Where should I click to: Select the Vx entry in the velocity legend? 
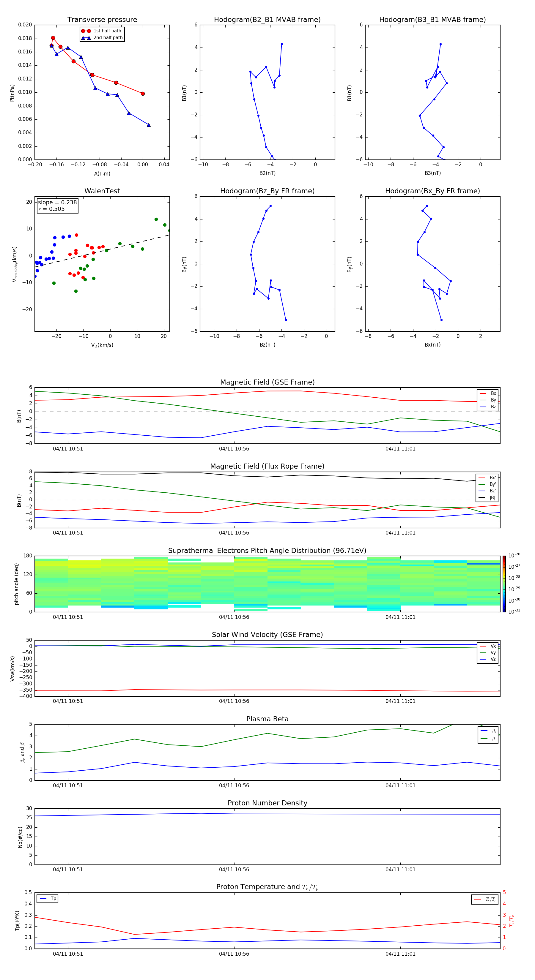pos(488,646)
